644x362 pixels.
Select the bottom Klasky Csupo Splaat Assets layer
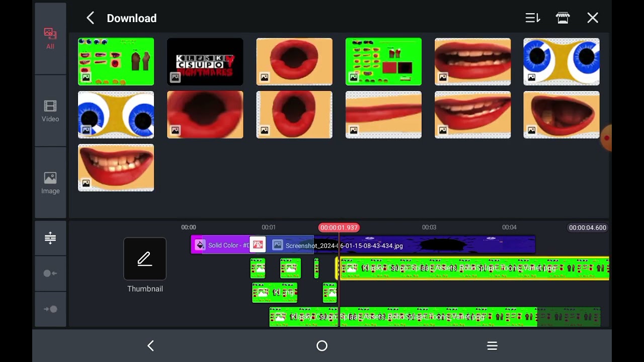[435, 317]
